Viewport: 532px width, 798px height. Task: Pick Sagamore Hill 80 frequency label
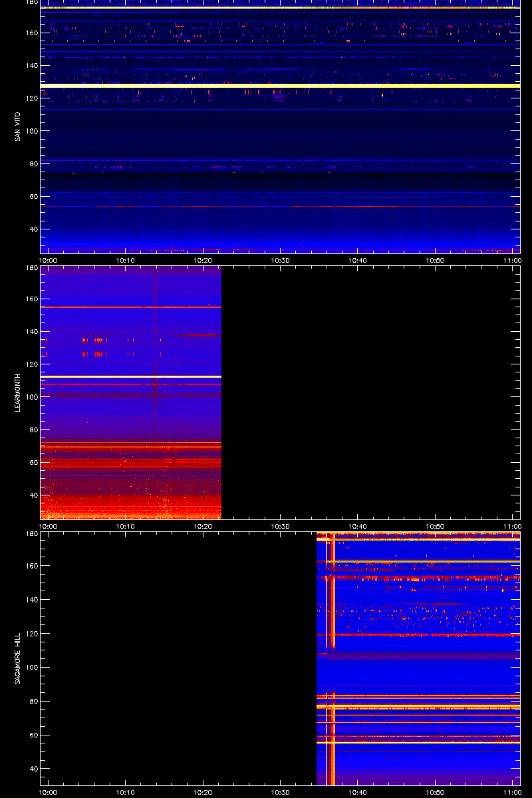click(x=33, y=701)
